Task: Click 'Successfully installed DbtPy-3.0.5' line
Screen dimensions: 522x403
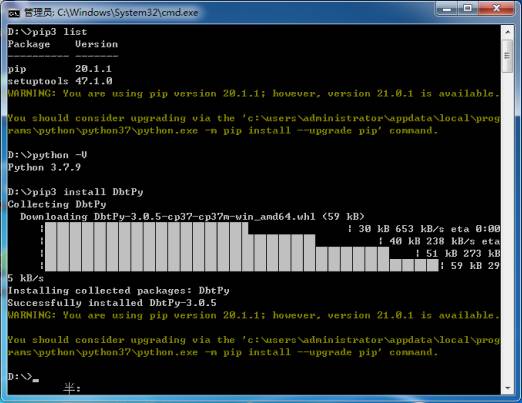Action: 112,303
